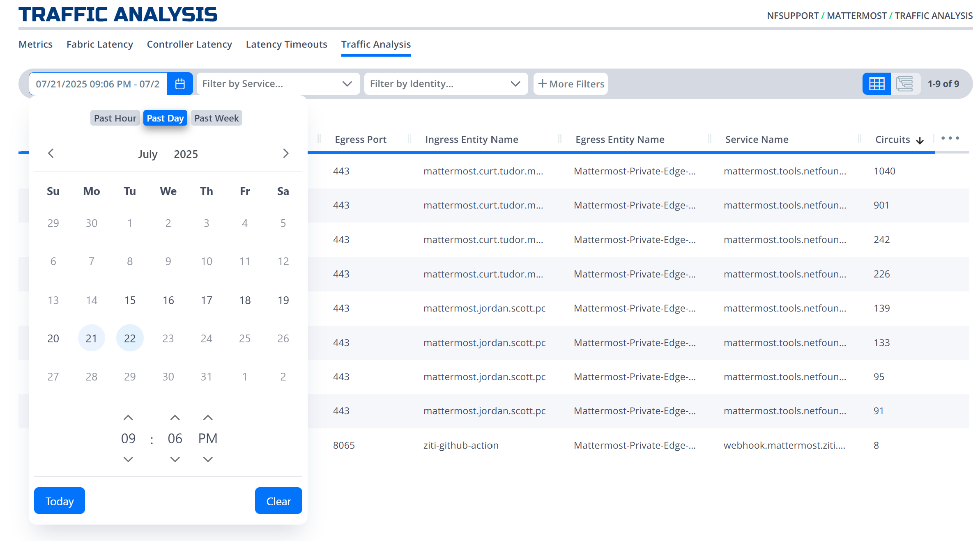Pick July 17 in the calendar
980x541 pixels.
point(207,300)
